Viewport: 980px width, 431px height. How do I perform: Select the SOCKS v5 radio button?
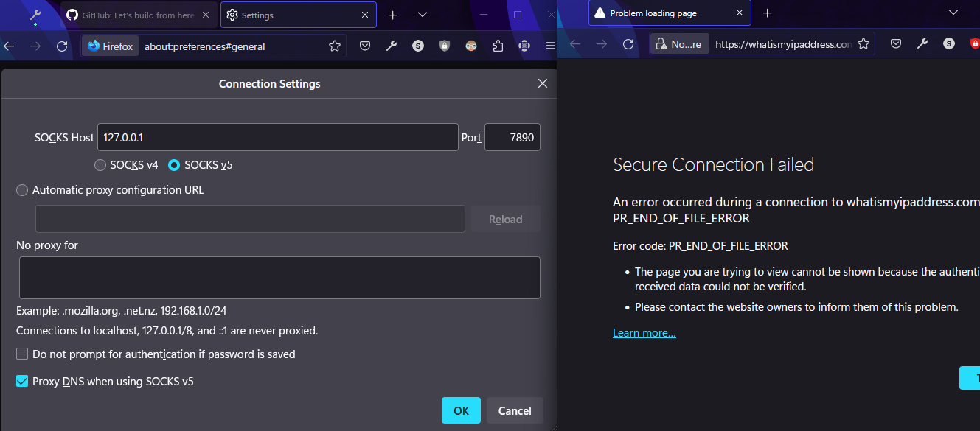click(x=173, y=164)
